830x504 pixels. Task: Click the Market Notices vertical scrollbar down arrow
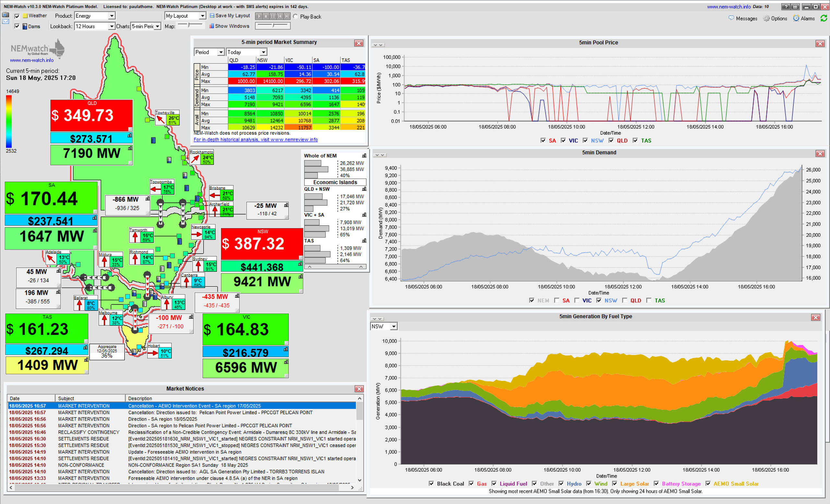(x=360, y=480)
